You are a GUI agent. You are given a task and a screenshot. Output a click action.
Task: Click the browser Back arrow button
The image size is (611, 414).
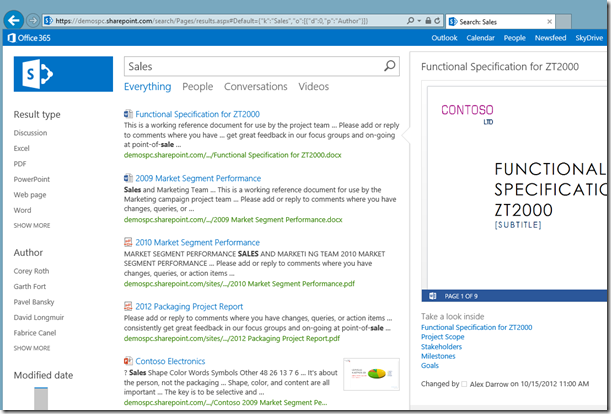tap(14, 20)
